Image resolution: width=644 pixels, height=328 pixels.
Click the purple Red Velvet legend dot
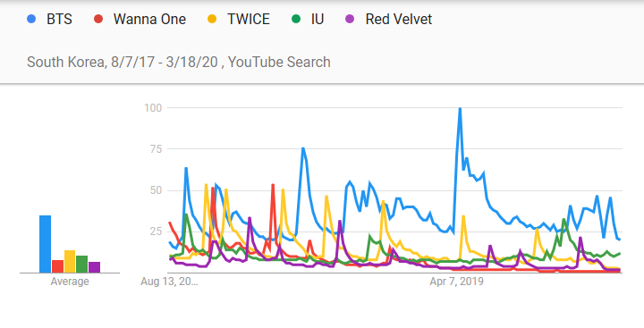[x=350, y=19]
